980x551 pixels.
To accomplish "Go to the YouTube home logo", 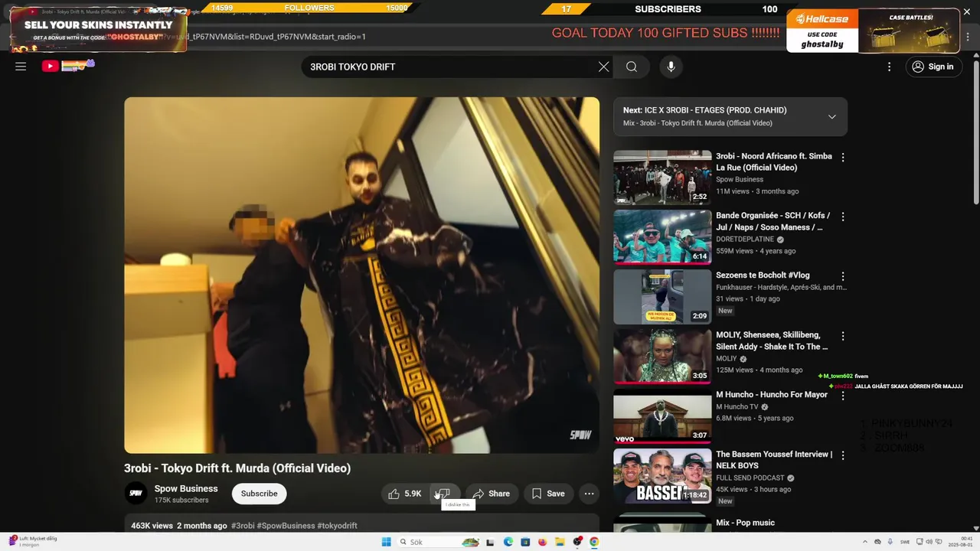I will [x=68, y=66].
